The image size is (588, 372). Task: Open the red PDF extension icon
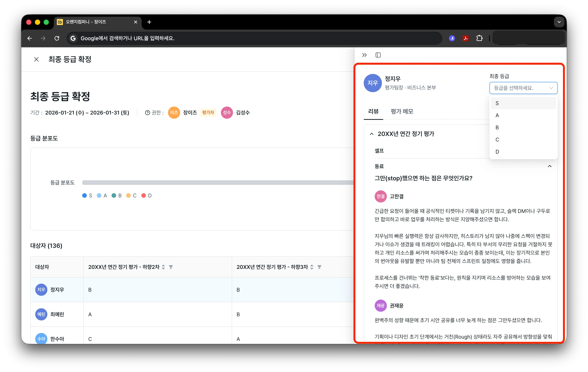click(x=465, y=38)
